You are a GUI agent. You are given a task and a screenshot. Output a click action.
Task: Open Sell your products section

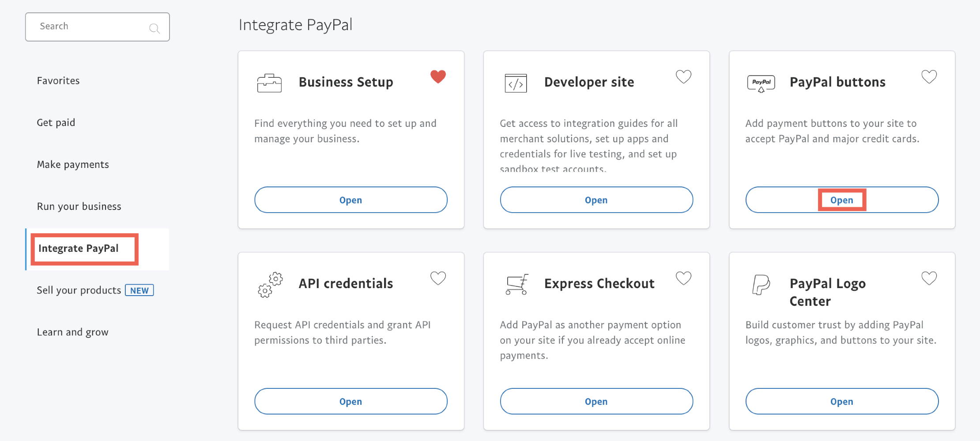click(79, 290)
